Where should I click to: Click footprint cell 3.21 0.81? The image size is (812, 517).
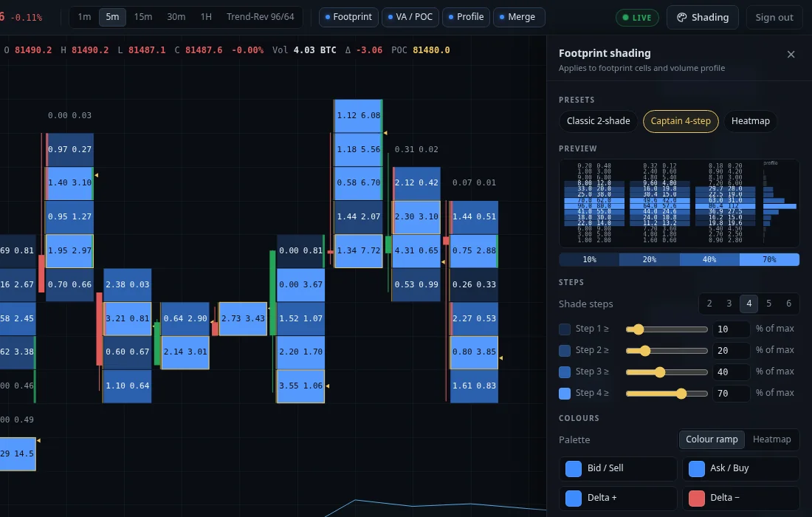128,318
